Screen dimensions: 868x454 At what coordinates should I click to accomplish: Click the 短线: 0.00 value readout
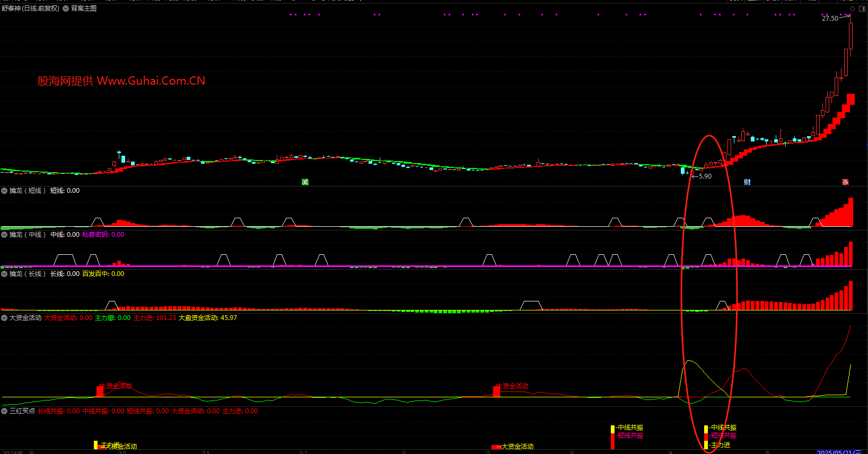click(65, 191)
